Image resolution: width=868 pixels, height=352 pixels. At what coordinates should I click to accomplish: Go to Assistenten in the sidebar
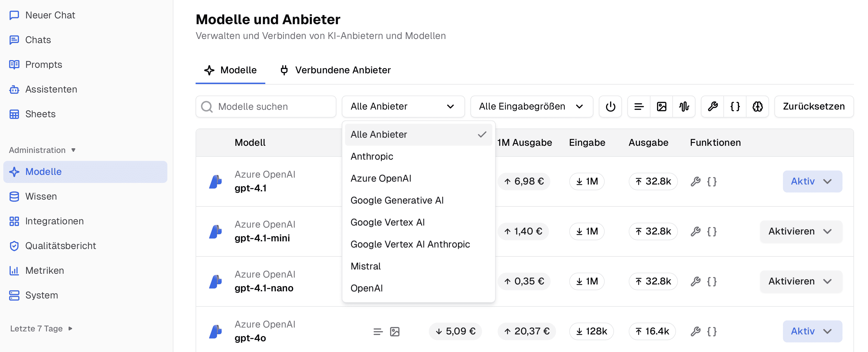[x=51, y=89]
